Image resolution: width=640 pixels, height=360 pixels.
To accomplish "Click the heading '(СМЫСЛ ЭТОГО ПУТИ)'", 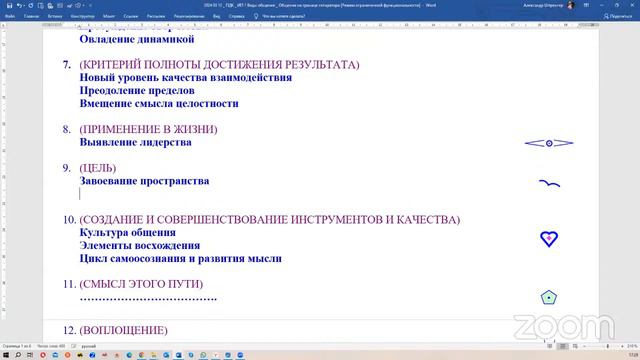I will click(141, 284).
